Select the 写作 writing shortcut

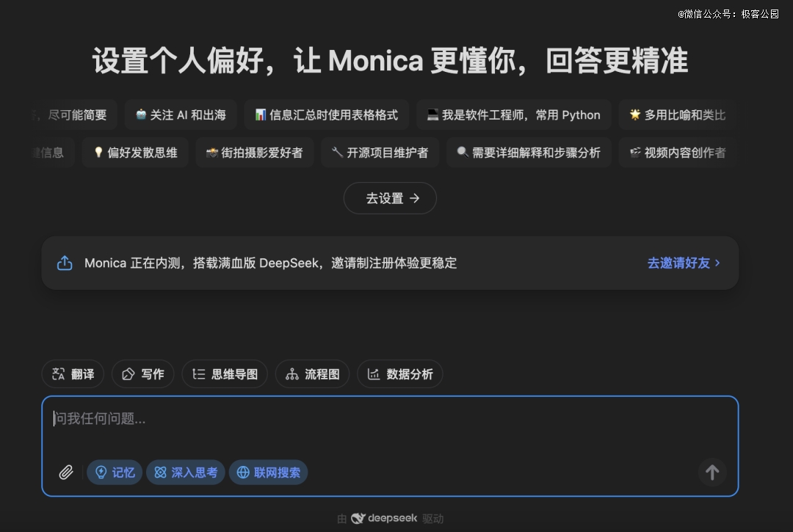(x=143, y=374)
